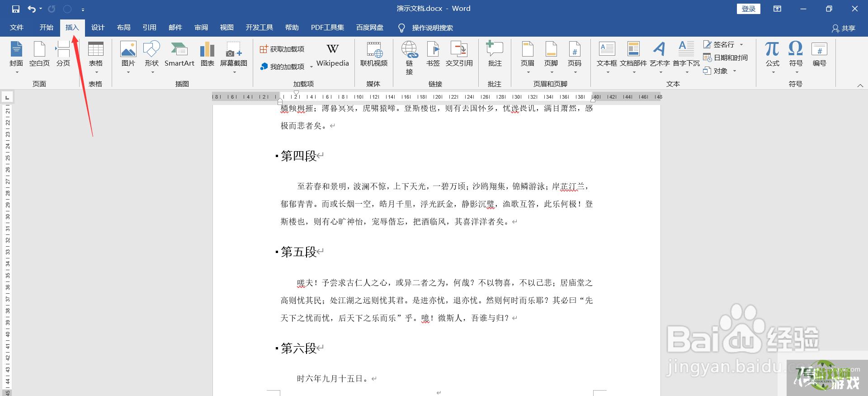Open the Footer (页脚) menu
The height and width of the screenshot is (396, 868).
pos(551,57)
